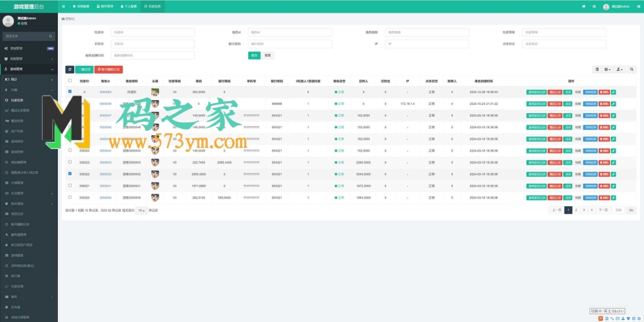The image size is (644, 322).
Task: Select the 玩家信息 tab in the top bar
Action: click(x=152, y=6)
